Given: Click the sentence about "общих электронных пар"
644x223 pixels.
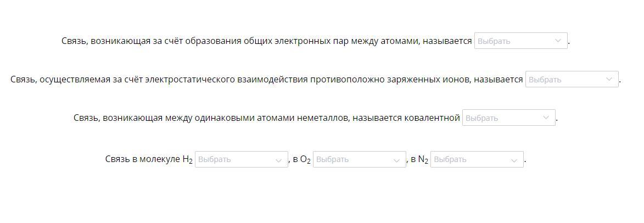Looking at the screenshot, I should [x=267, y=41].
